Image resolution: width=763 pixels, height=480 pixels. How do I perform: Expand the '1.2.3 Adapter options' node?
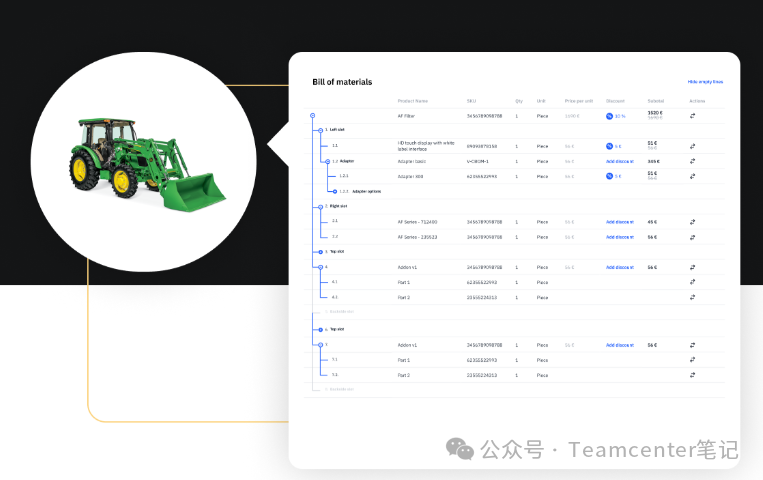334,190
